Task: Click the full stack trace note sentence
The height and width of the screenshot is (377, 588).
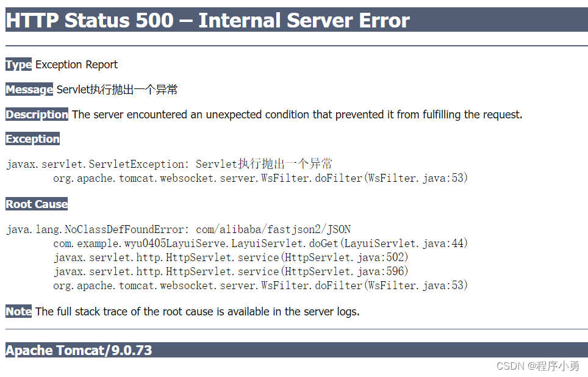Action: 197,311
